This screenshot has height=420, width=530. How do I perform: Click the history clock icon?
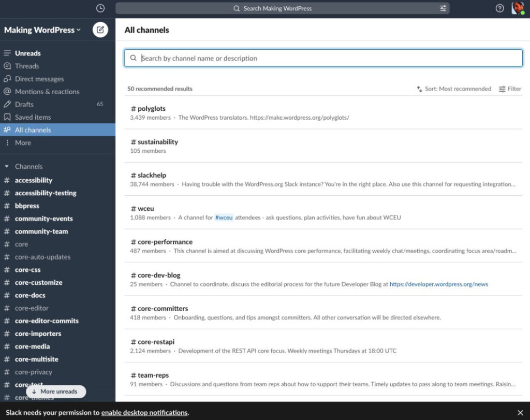100,8
